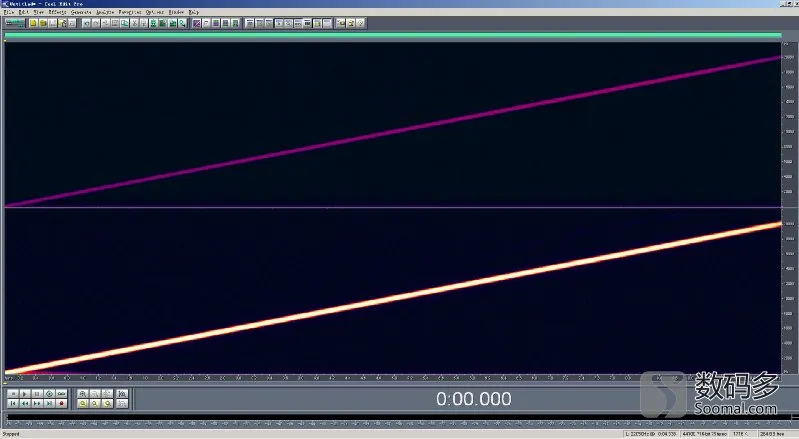Open the Window menu

pos(177,12)
